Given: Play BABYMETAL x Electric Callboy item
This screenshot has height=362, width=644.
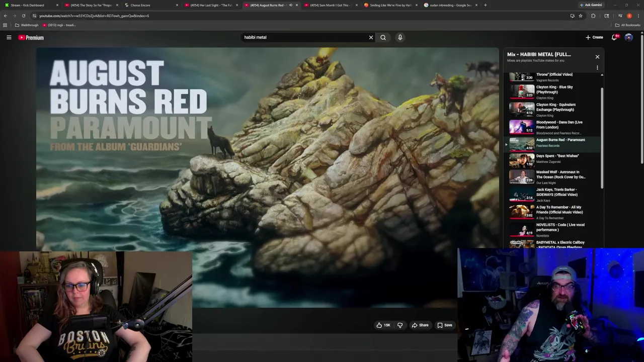Looking at the screenshot, I should (552, 244).
